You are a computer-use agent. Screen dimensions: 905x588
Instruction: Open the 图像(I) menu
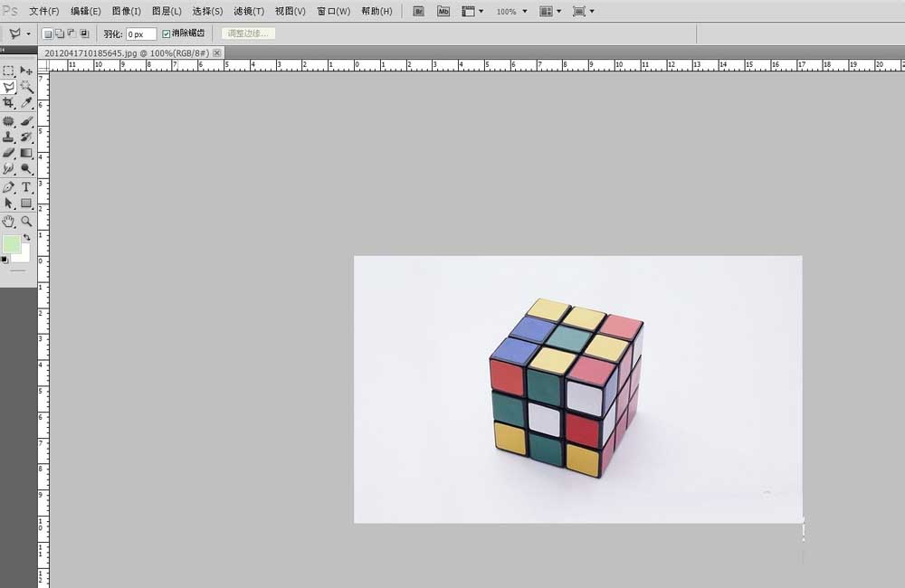127,11
